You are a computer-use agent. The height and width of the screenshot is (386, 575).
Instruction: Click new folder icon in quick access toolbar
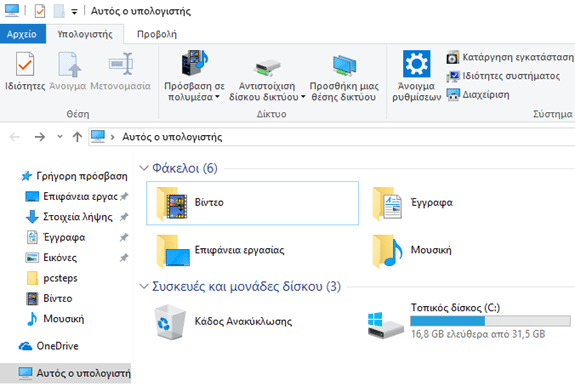pos(59,11)
